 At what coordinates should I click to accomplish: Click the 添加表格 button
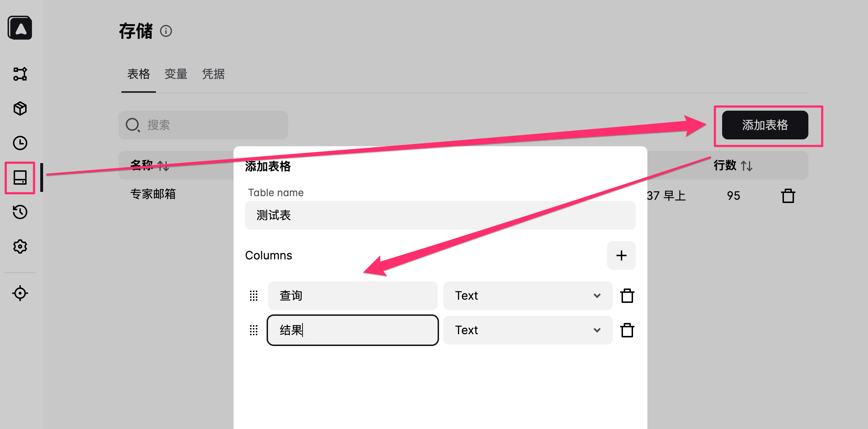point(765,125)
